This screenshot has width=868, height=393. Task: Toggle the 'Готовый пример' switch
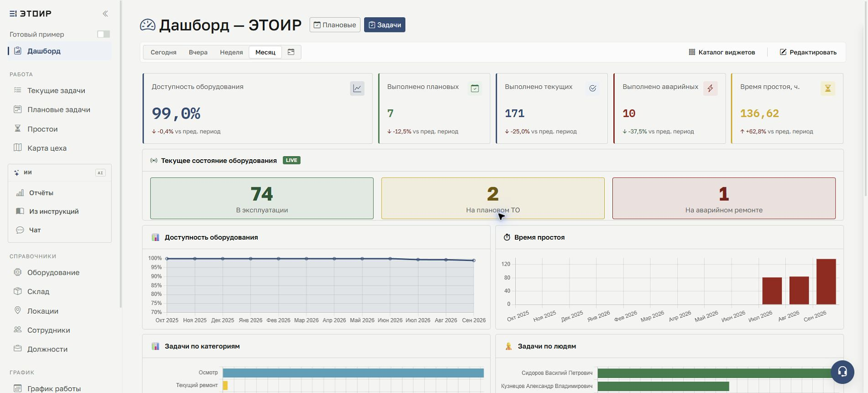click(x=104, y=34)
